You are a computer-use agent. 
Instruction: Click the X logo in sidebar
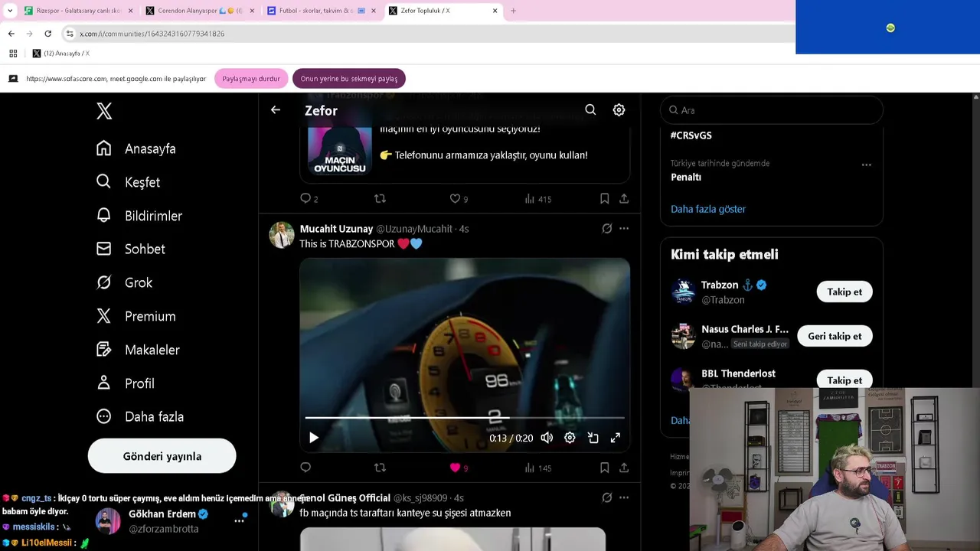(104, 111)
